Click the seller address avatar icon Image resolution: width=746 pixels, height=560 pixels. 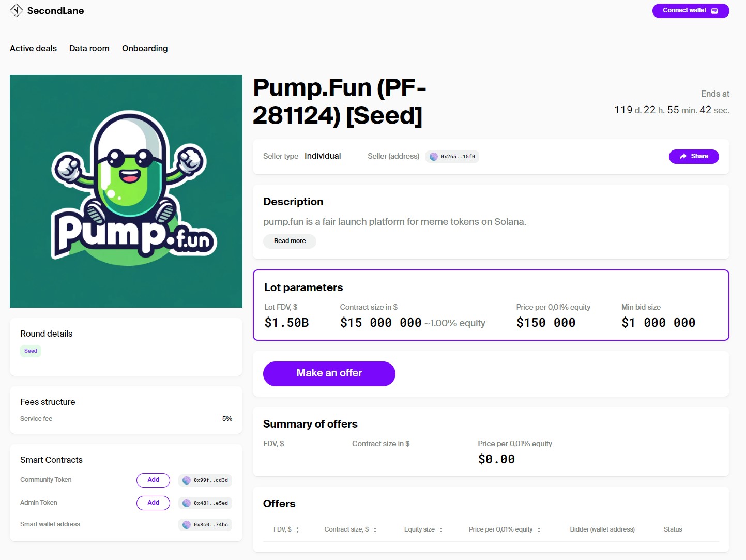434,157
